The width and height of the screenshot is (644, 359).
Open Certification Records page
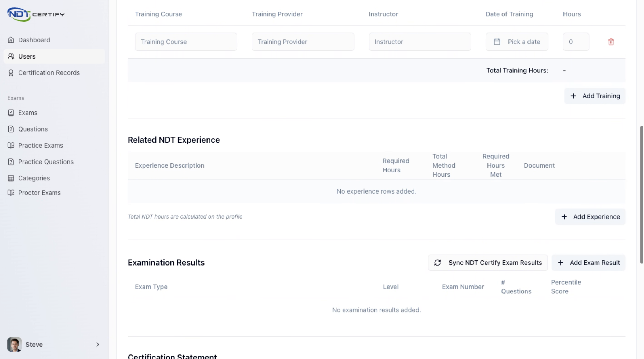tap(54, 73)
